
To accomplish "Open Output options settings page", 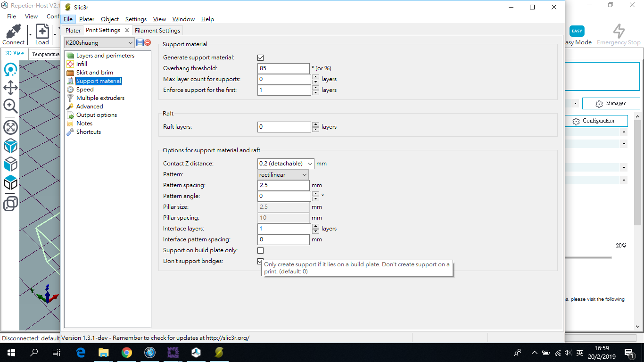I will coord(97,115).
